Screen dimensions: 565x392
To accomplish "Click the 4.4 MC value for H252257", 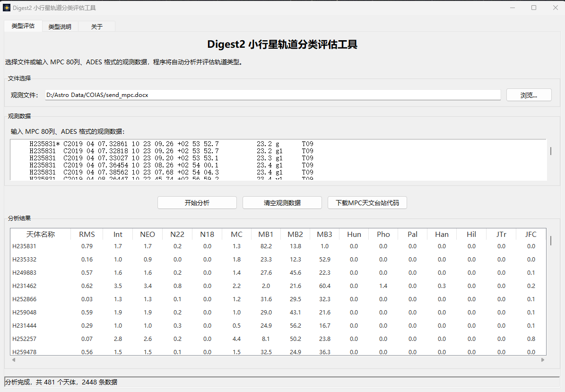I will coord(236,339).
